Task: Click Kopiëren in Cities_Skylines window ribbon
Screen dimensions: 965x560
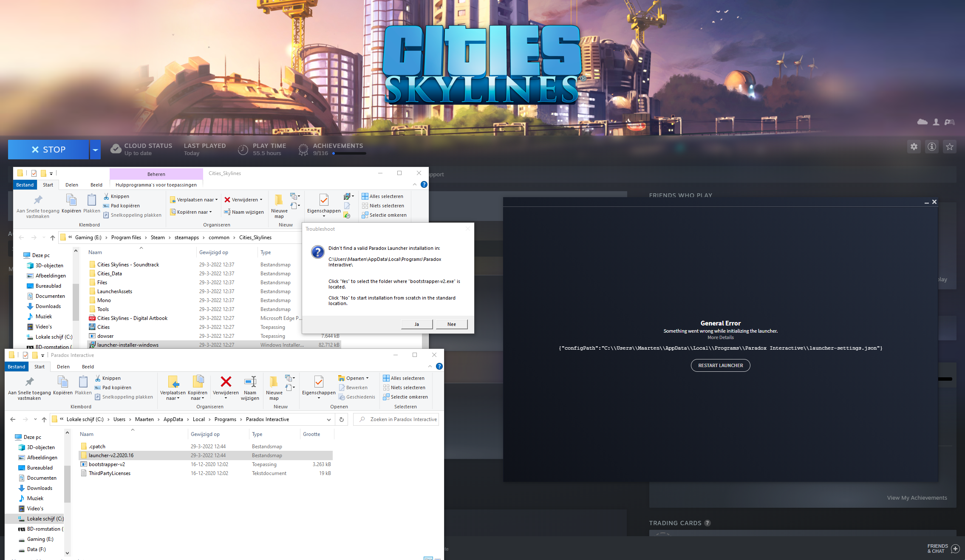Action: [71, 204]
